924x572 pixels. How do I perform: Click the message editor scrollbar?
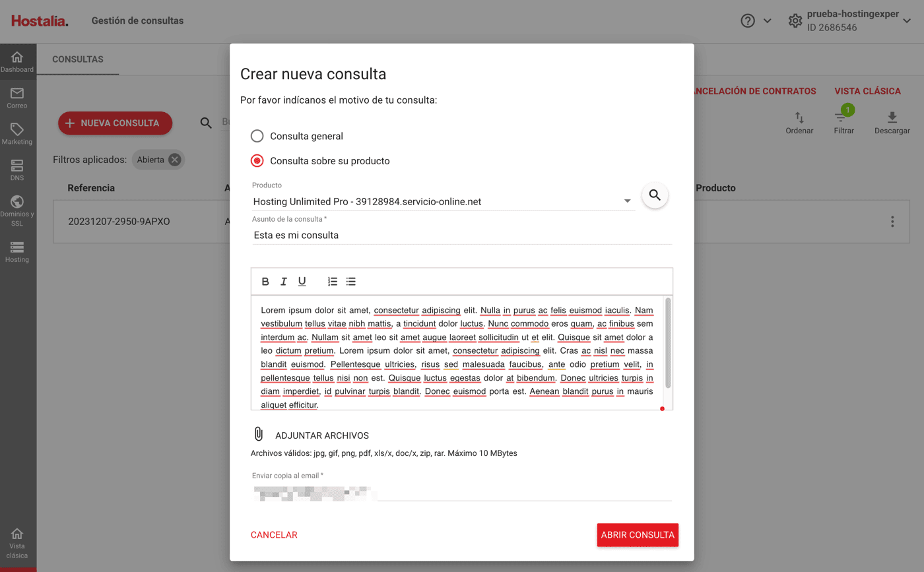click(x=668, y=343)
